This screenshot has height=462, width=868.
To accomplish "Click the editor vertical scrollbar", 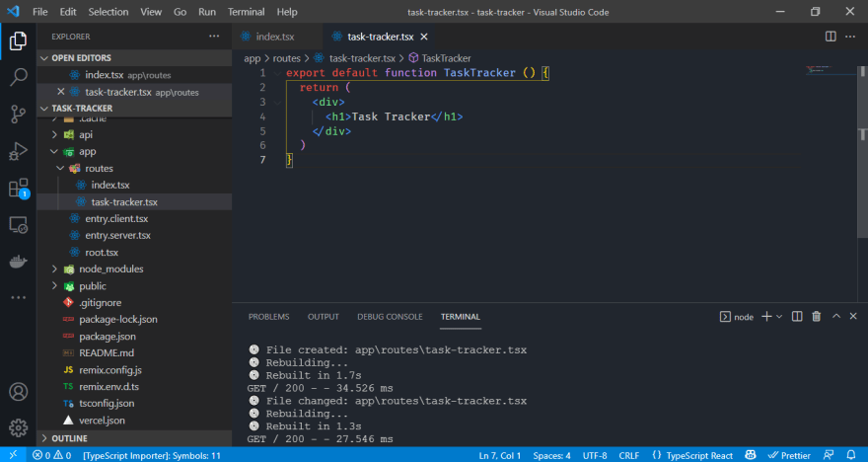I will [862, 153].
